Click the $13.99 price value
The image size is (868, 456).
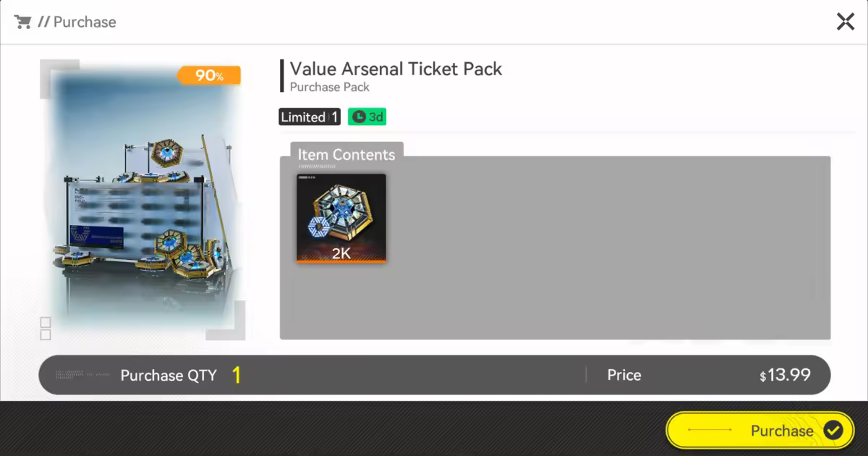[x=785, y=375]
